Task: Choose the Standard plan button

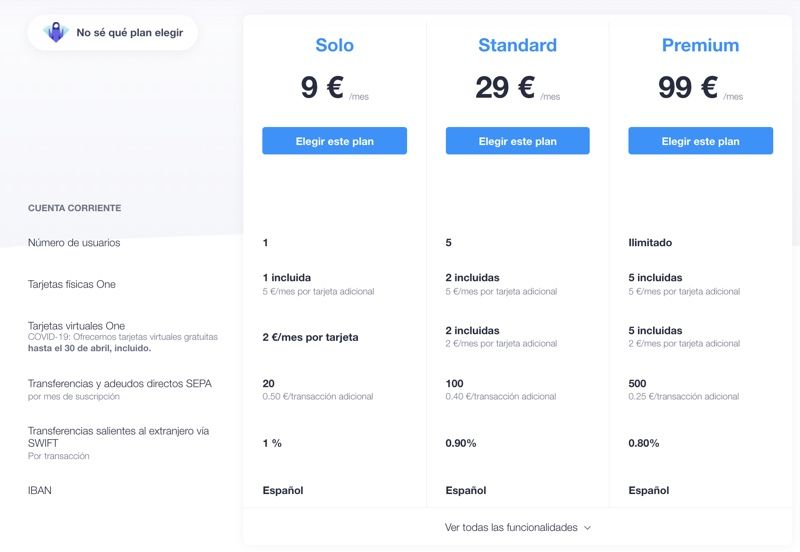Action: click(x=517, y=141)
